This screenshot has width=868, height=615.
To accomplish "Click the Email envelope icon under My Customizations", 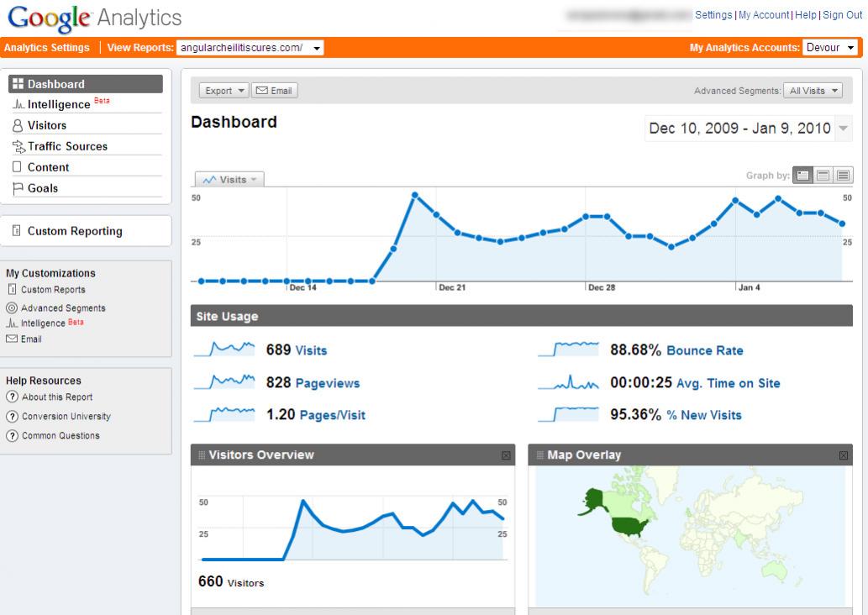I will point(12,339).
